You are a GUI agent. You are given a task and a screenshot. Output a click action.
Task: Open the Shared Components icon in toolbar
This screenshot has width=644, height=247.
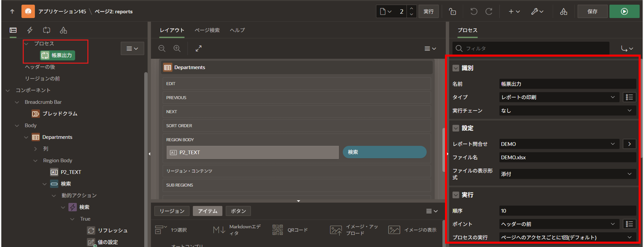(563, 12)
